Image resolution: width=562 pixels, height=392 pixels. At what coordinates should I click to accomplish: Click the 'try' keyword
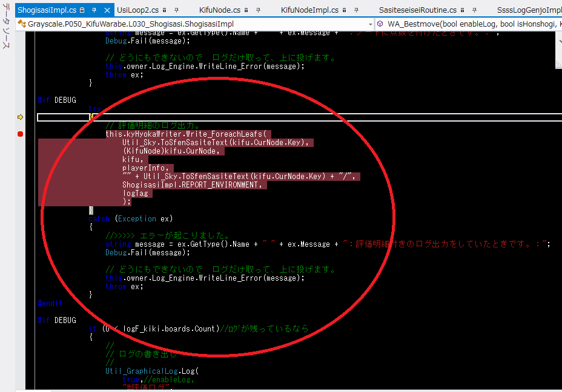(x=94, y=108)
